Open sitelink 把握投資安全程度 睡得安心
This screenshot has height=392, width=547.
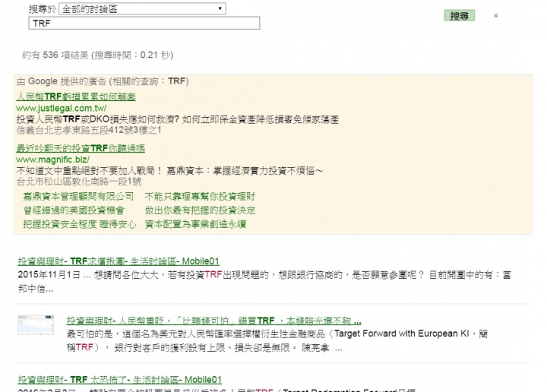(x=80, y=224)
